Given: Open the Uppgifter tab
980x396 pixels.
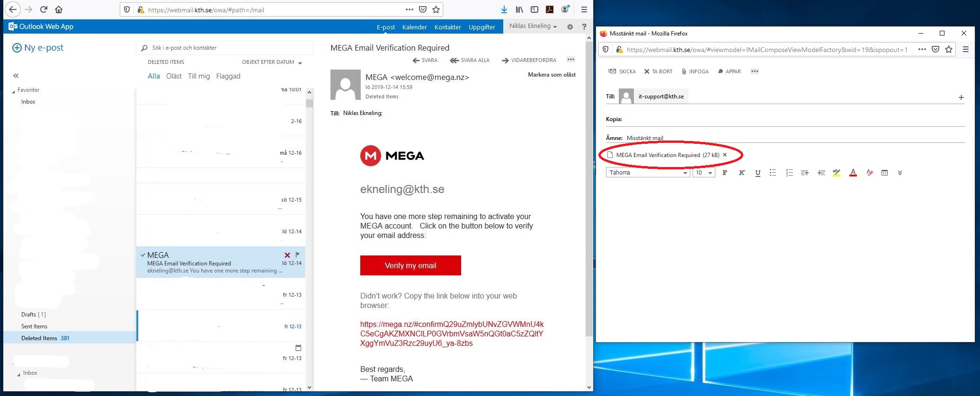Looking at the screenshot, I should [482, 27].
